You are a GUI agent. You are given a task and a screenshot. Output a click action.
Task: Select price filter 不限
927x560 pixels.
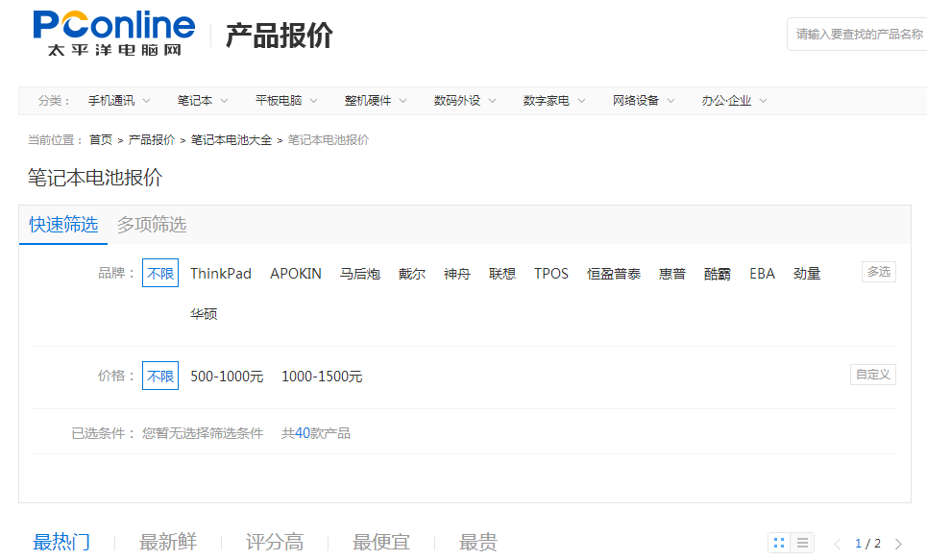pos(160,377)
